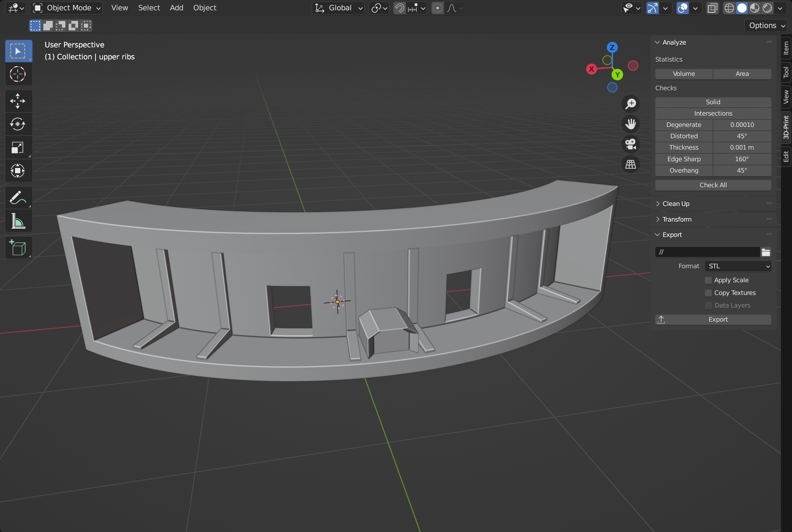792x532 pixels.
Task: Activate the 3D Cursor tool
Action: (18, 74)
